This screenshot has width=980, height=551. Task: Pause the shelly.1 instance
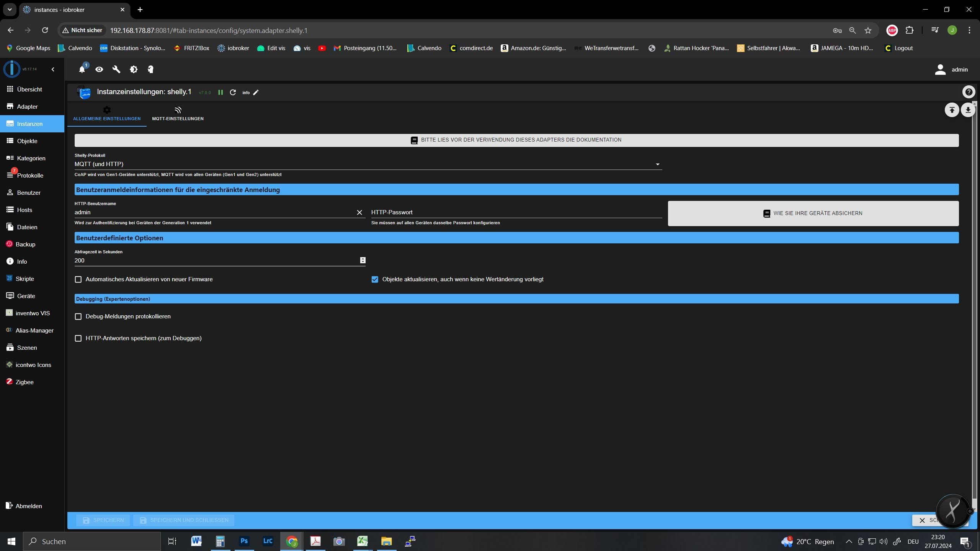(220, 92)
